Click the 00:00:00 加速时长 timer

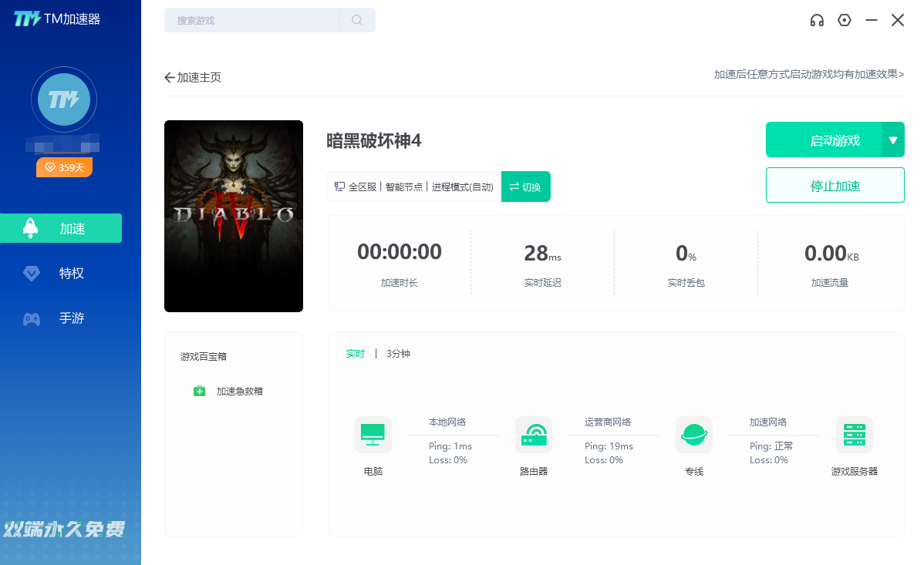[400, 252]
